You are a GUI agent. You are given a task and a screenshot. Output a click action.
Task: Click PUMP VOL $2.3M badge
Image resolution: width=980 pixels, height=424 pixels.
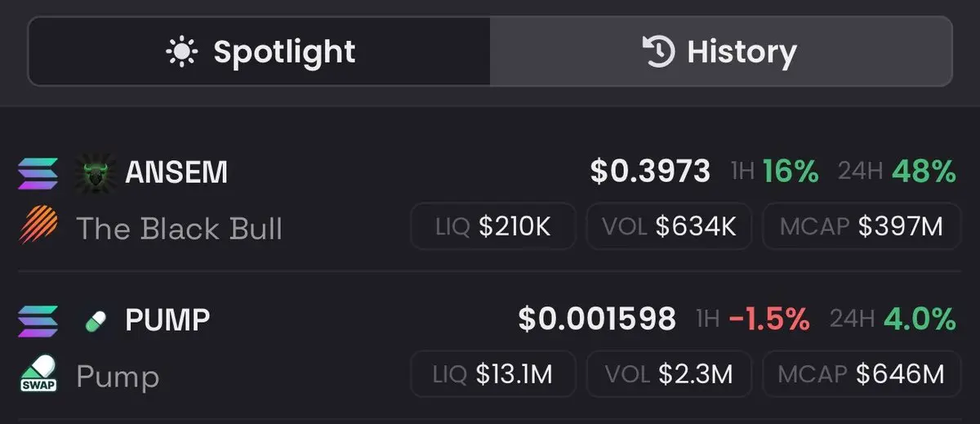click(669, 374)
